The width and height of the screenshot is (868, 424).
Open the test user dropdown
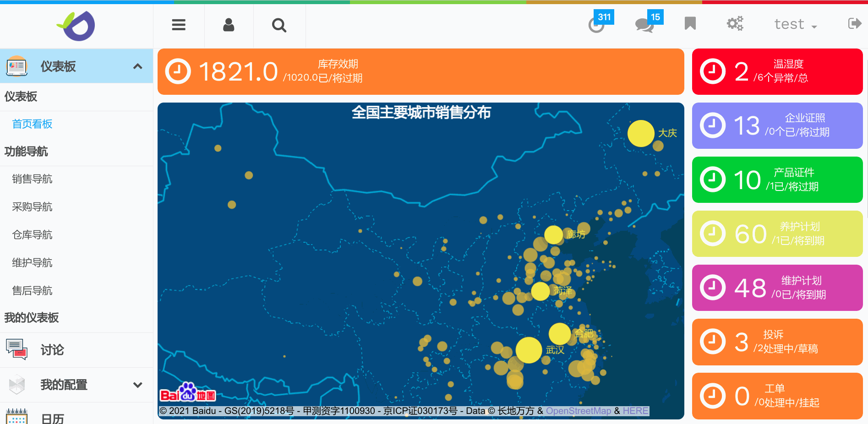click(795, 24)
